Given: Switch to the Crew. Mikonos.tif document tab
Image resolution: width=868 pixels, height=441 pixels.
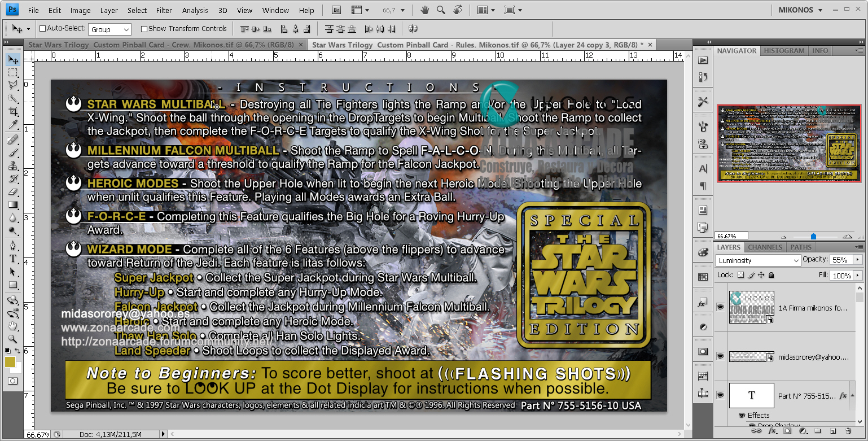Looking at the screenshot, I should pos(162,45).
